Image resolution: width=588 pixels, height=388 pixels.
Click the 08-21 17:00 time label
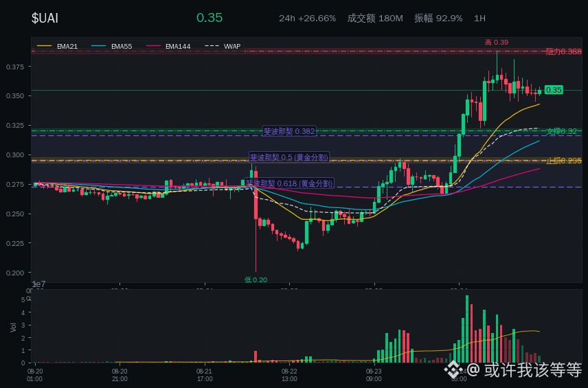click(x=205, y=375)
